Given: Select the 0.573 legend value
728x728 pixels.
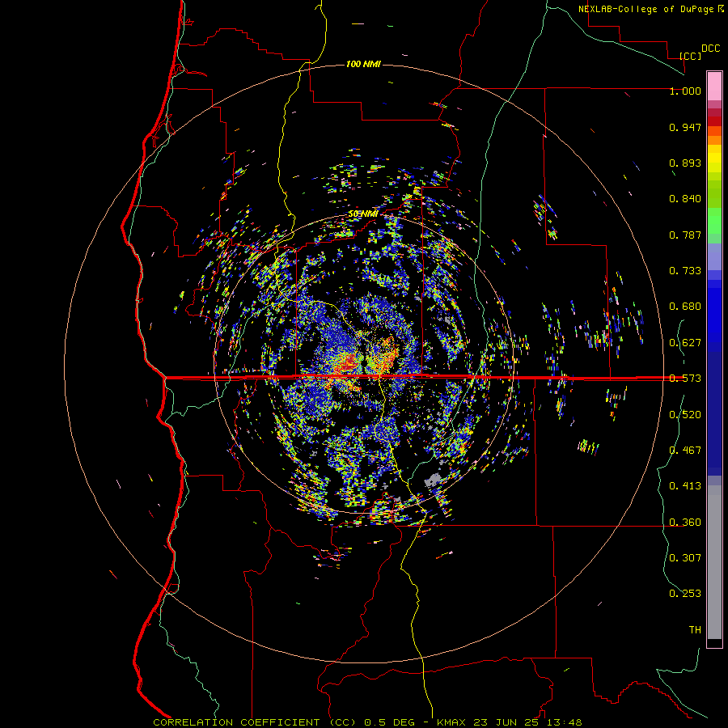Looking at the screenshot, I should point(685,379).
